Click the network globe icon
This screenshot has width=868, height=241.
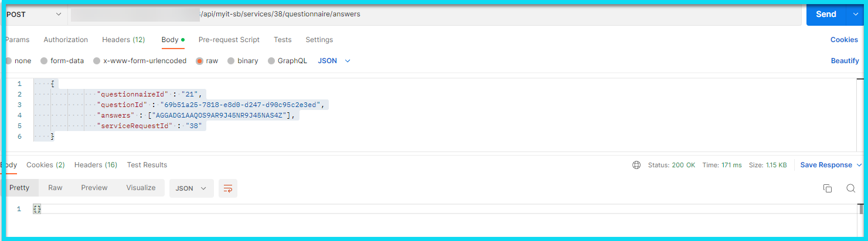(636, 165)
